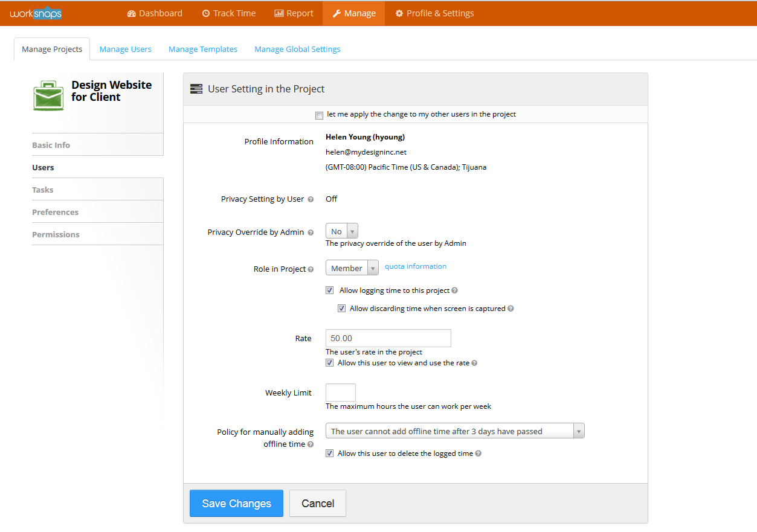Open the offline time policy dropdown
The width and height of the screenshot is (757, 532).
(x=454, y=431)
